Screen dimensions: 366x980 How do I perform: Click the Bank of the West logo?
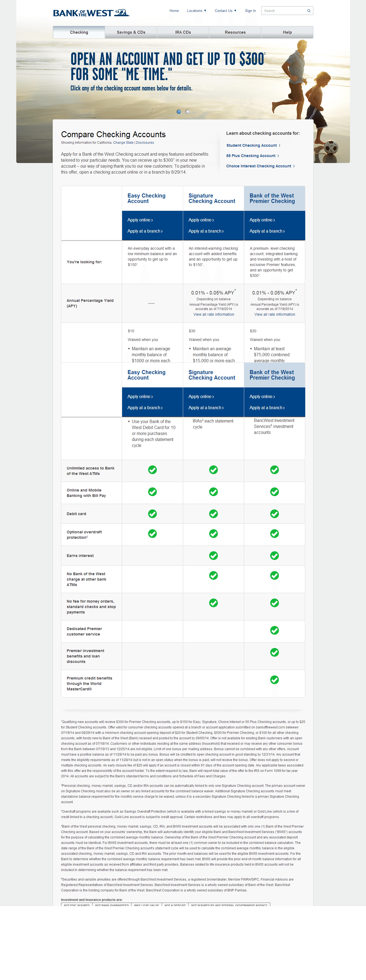pyautogui.click(x=91, y=13)
